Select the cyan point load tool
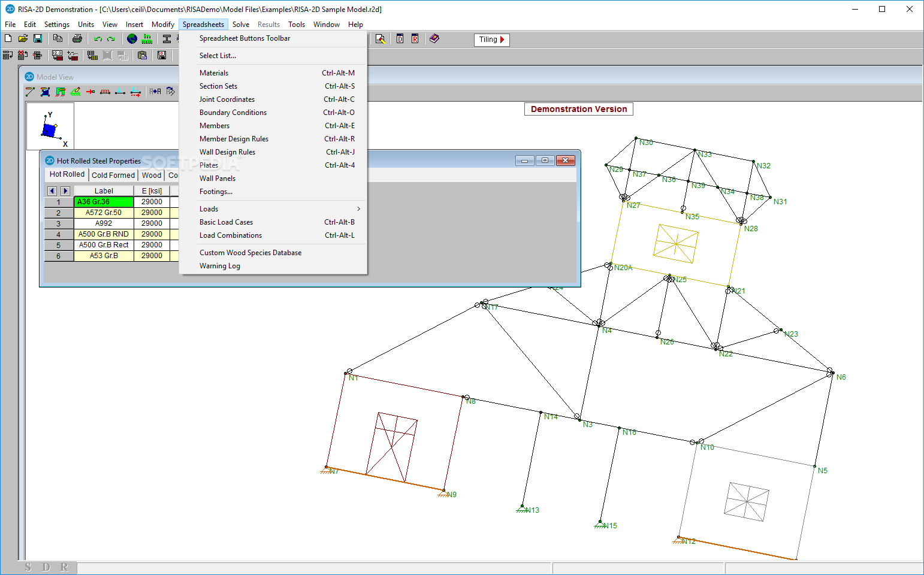Viewport: 924px width, 575px height. (120, 92)
